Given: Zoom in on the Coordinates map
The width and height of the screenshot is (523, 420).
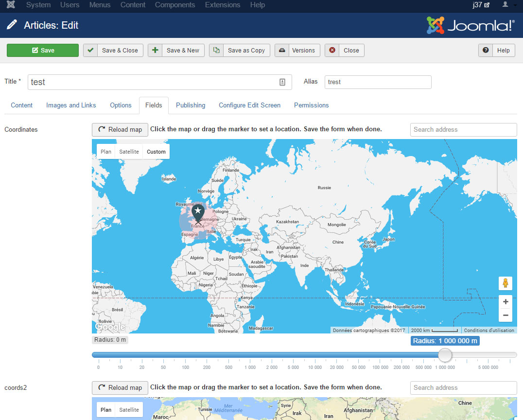Looking at the screenshot, I should click(x=506, y=301).
